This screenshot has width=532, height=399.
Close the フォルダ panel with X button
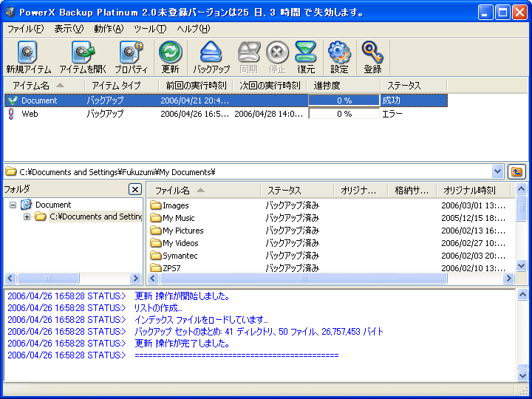point(135,189)
